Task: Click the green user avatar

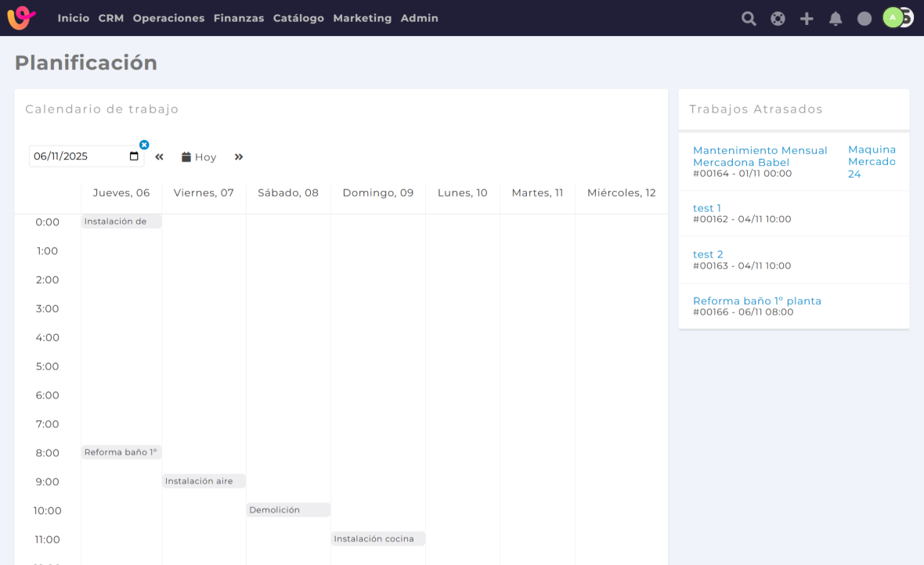Action: tap(893, 17)
